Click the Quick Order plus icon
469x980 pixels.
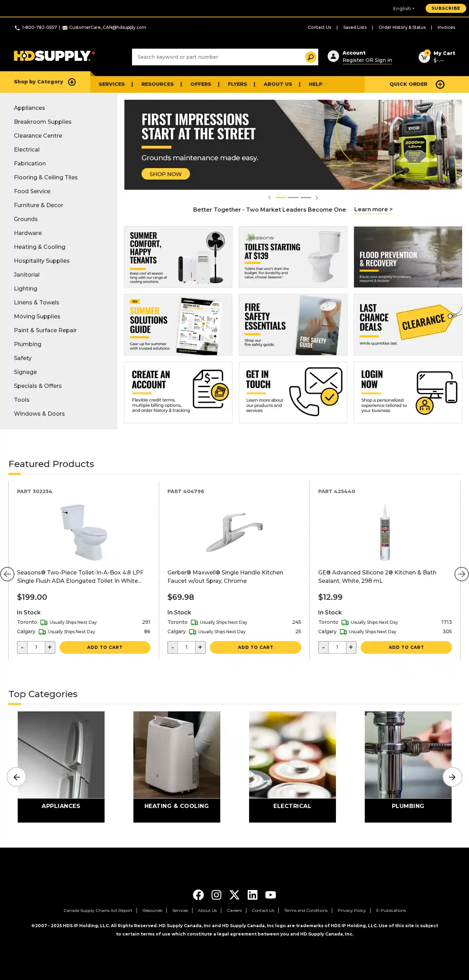440,84
